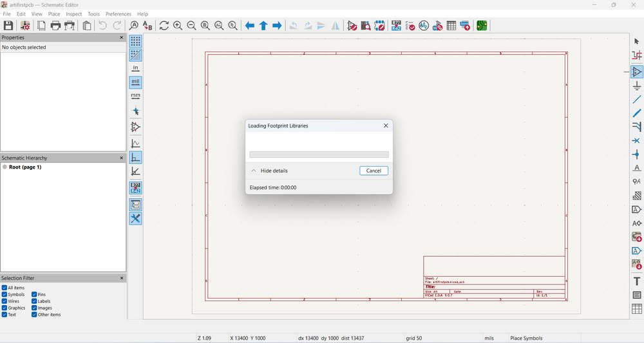
Task: Select the Place Junction tool
Action: point(637,154)
